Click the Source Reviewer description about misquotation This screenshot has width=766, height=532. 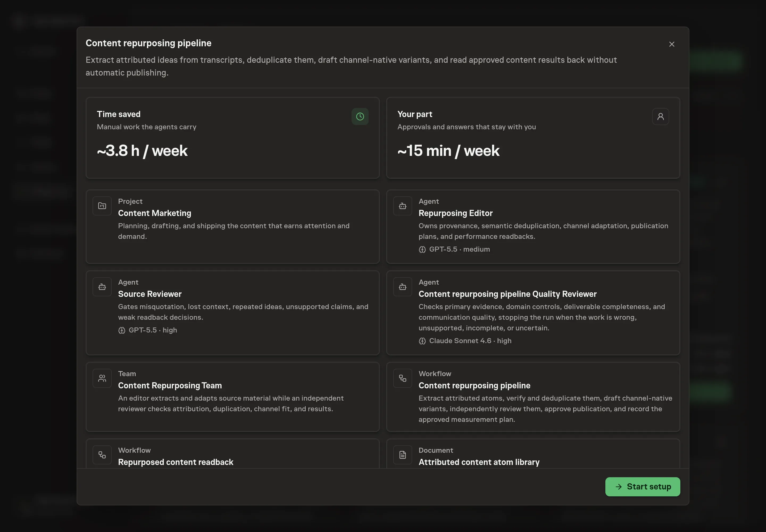click(243, 312)
